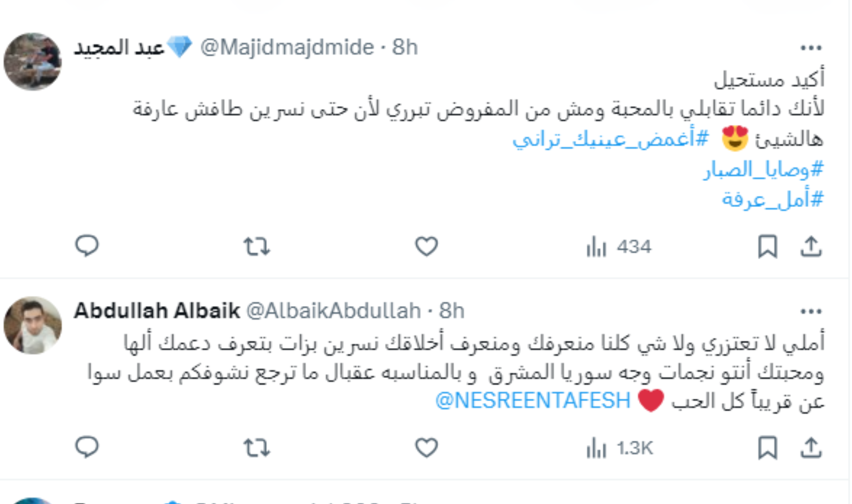
Task: Retweet Abdullah Albaik's post
Action: (x=257, y=448)
